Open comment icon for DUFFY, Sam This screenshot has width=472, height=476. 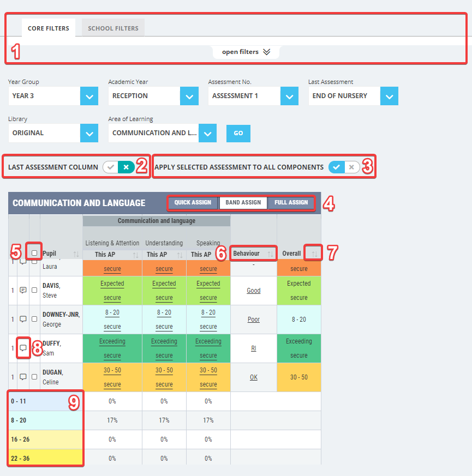point(23,348)
